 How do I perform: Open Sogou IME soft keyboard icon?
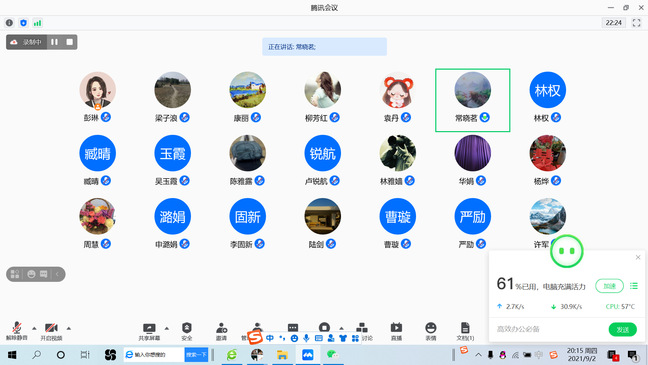pos(319,338)
